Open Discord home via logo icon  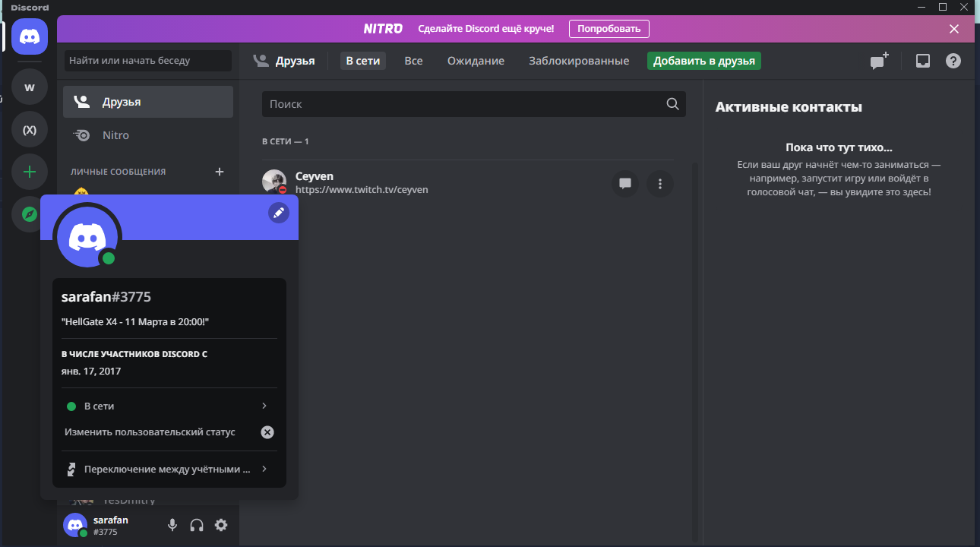(30, 36)
